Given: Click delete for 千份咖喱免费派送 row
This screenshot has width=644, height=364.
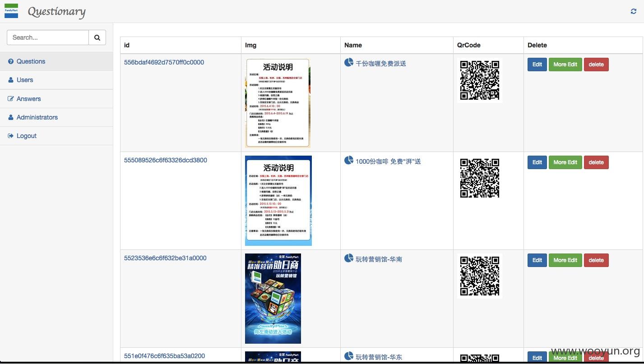Looking at the screenshot, I should tap(596, 65).
